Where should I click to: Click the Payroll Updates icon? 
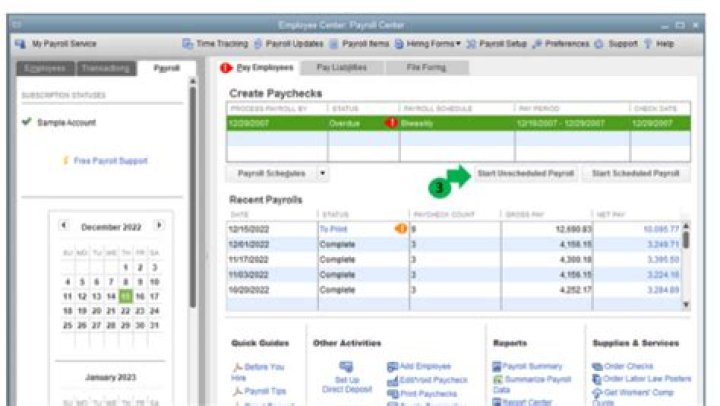(258, 44)
